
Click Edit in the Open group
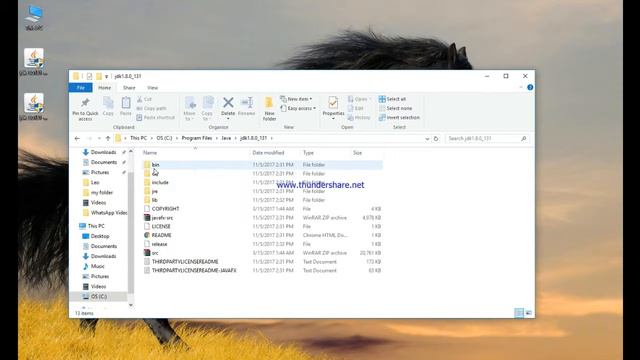pyautogui.click(x=356, y=108)
